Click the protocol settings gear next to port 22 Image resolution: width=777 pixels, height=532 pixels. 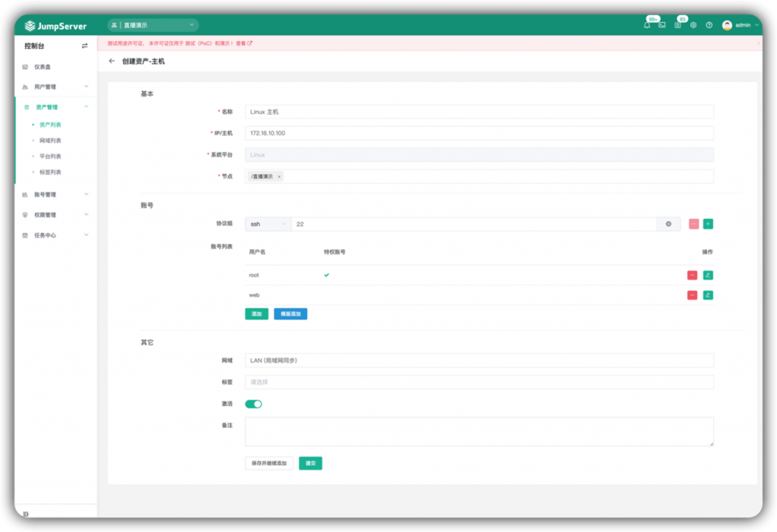[668, 224]
